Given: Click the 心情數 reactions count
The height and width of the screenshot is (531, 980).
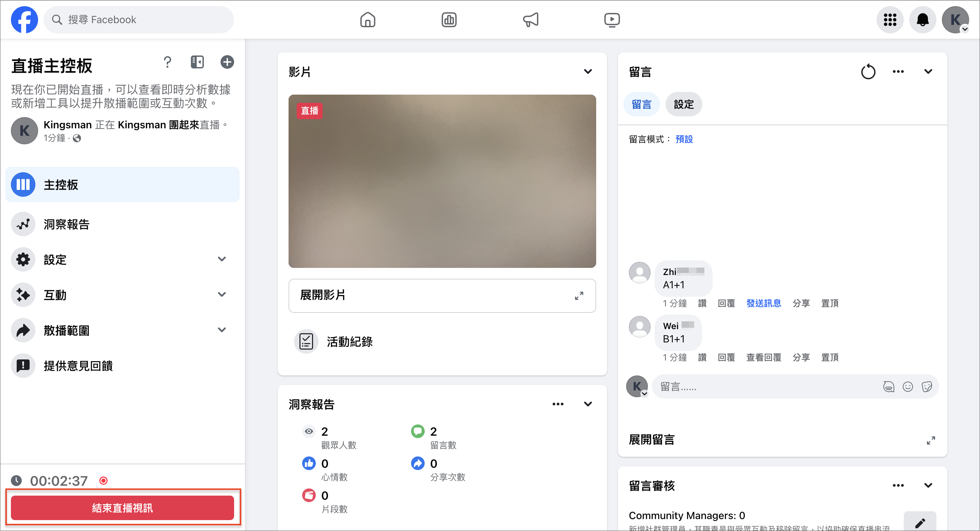Looking at the screenshot, I should click(x=325, y=469).
